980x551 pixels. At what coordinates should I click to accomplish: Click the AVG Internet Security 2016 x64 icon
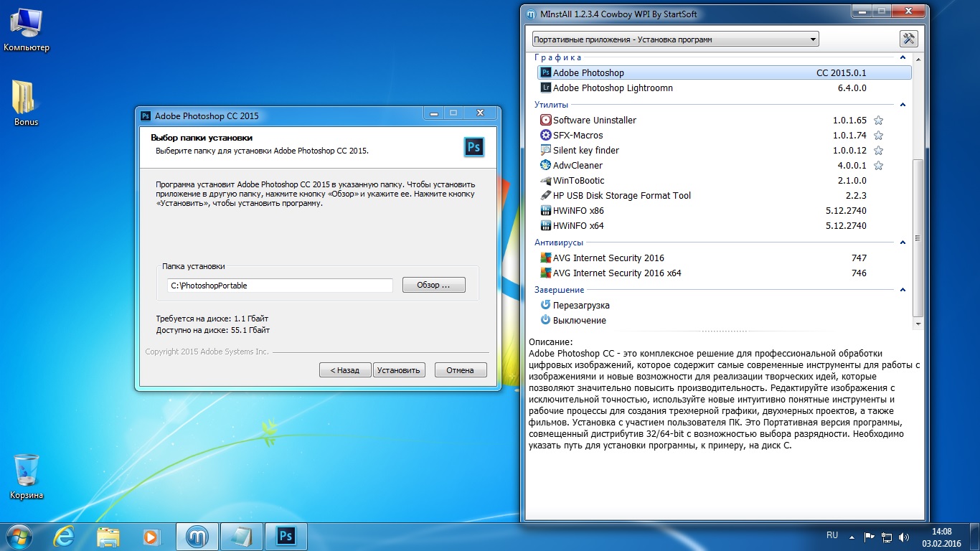coord(546,273)
